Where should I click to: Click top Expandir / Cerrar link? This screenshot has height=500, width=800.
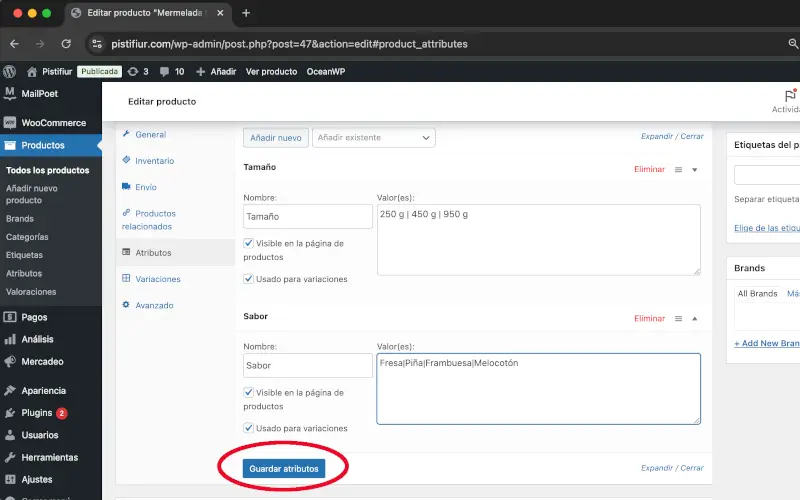672,136
